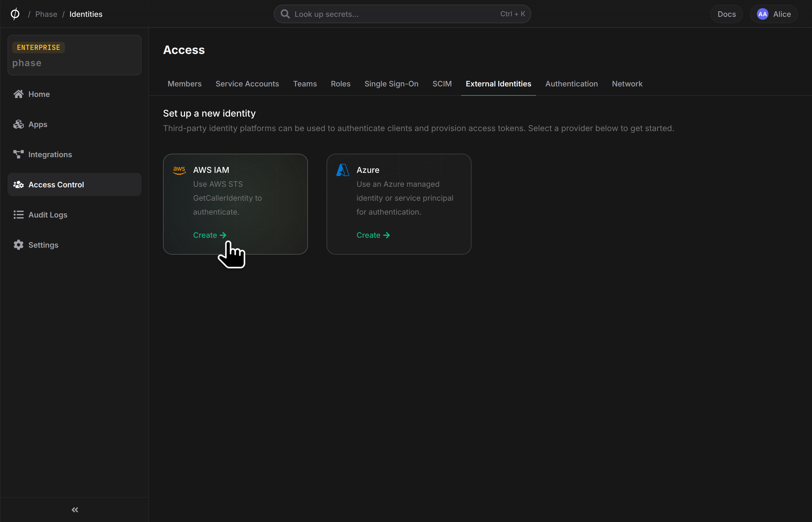The height and width of the screenshot is (522, 812).
Task: Open the Alice user menu
Action: pos(774,14)
